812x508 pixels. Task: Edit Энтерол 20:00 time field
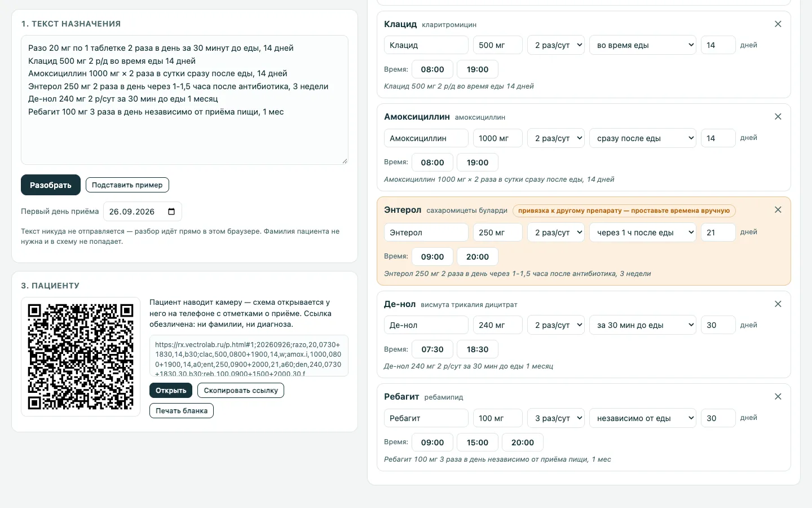[478, 257]
